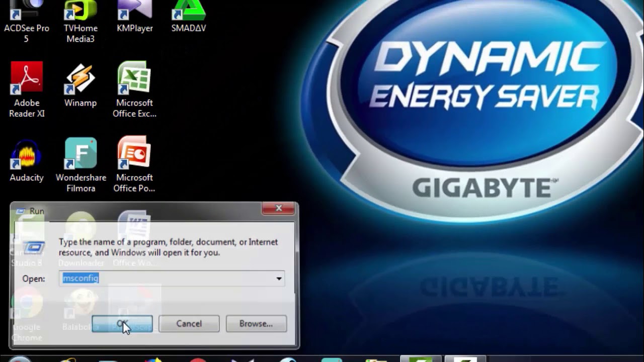The width and height of the screenshot is (644, 362).
Task: Select the Adobe Reader XI icon
Action: pos(27,90)
